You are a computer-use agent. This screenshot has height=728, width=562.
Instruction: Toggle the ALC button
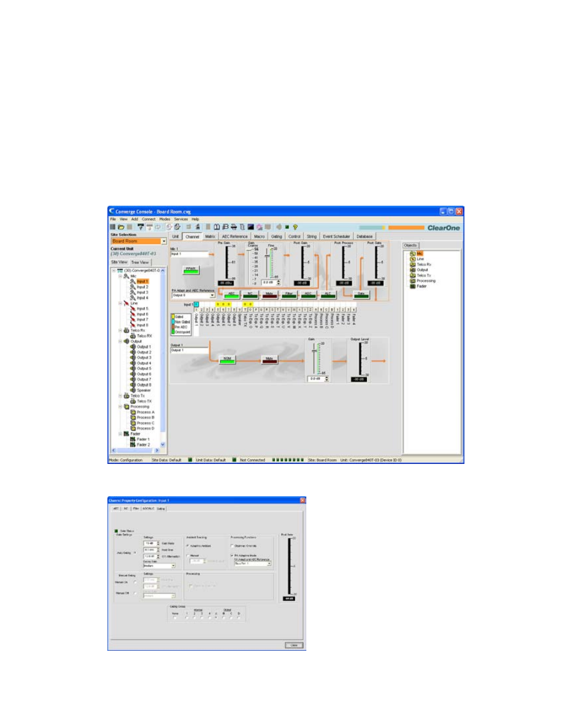328,294
